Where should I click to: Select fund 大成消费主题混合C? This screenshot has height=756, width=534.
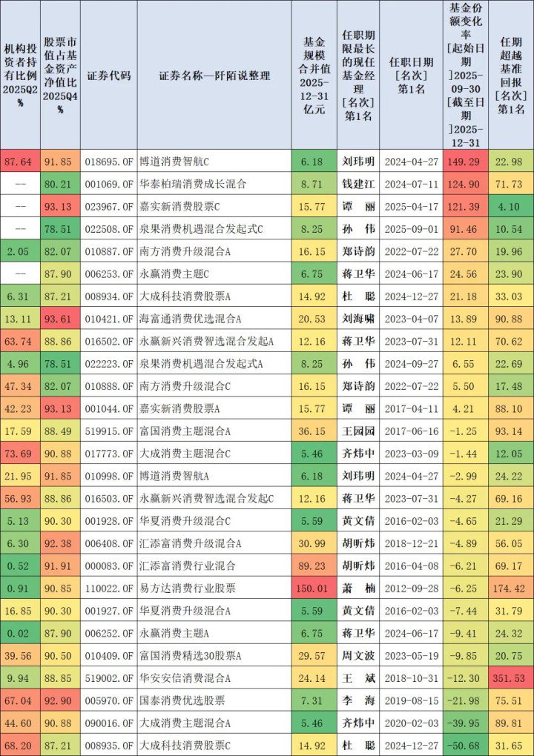[x=185, y=453]
